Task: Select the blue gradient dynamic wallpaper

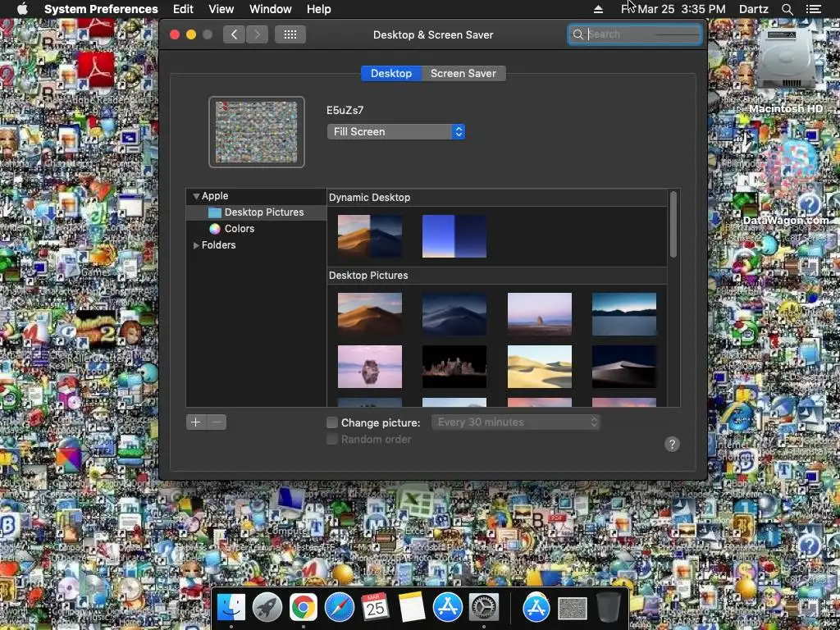Action: 454,236
